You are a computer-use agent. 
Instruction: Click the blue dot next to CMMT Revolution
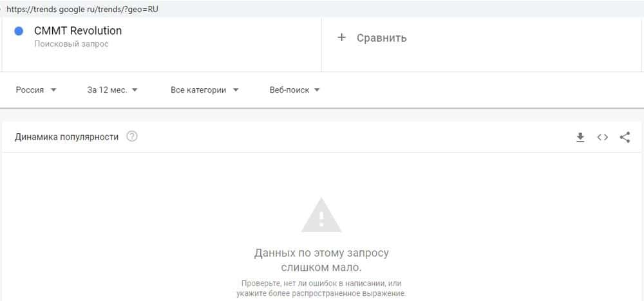[x=19, y=31]
